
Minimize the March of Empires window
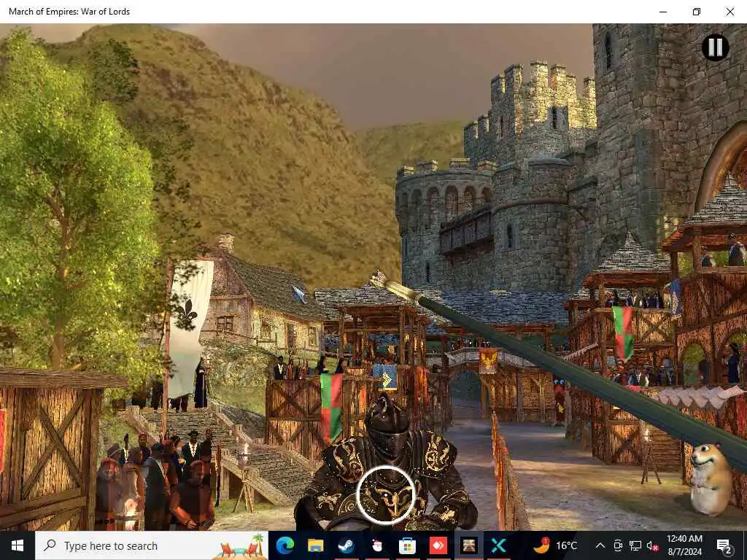663,12
